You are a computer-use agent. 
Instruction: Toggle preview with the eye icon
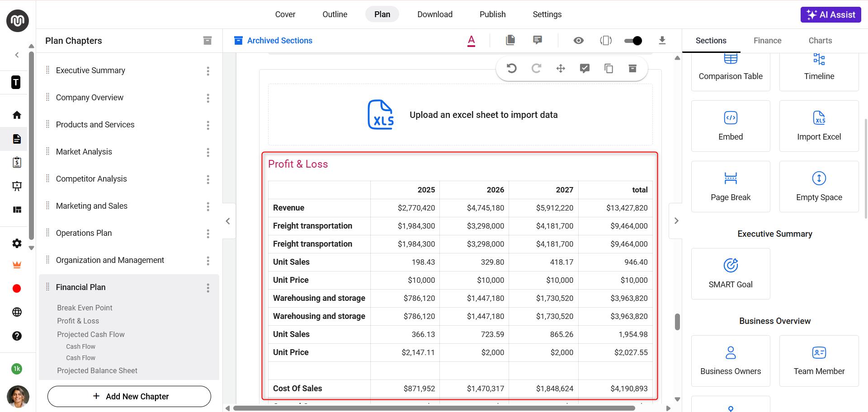[x=578, y=41]
